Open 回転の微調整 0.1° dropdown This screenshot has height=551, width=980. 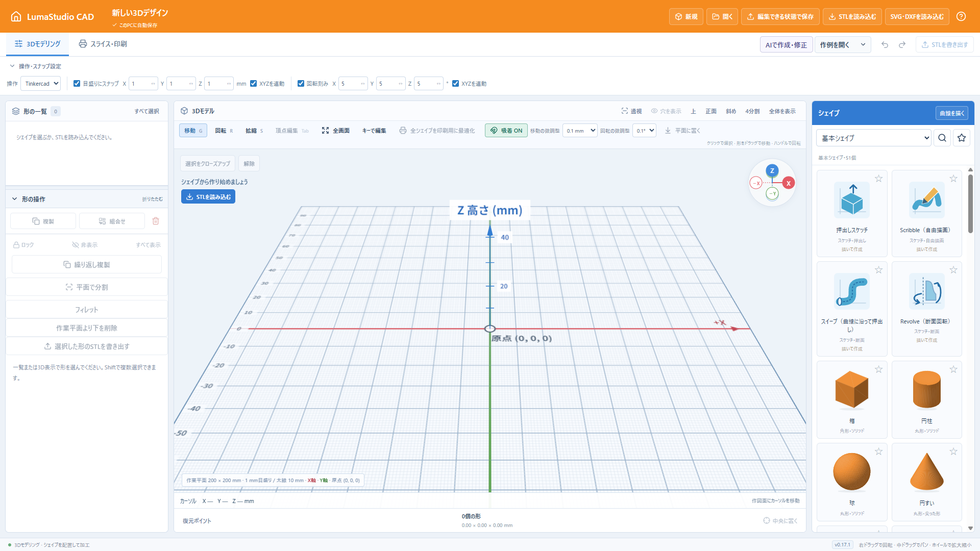point(644,131)
